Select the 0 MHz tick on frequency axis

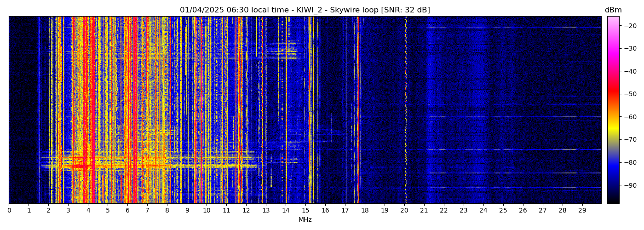pyautogui.click(x=9, y=210)
